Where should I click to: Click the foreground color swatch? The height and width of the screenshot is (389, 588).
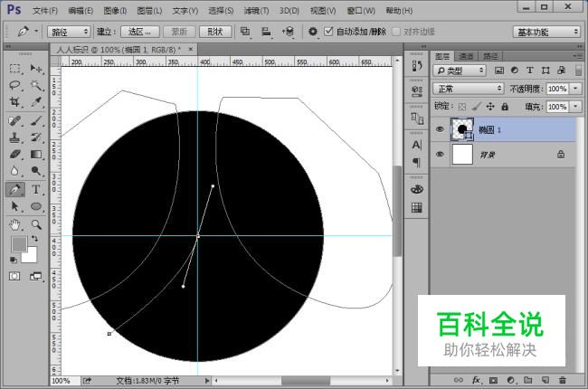(19, 244)
